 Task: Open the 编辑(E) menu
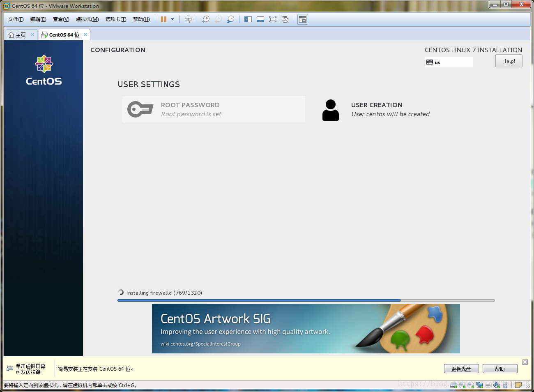38,19
